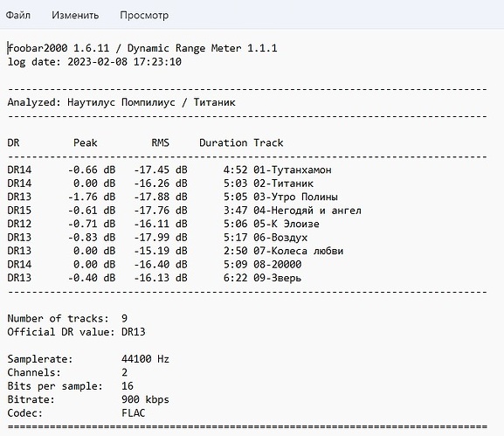Click peak value -1.76 dB
The image size is (504, 436).
pyautogui.click(x=92, y=197)
